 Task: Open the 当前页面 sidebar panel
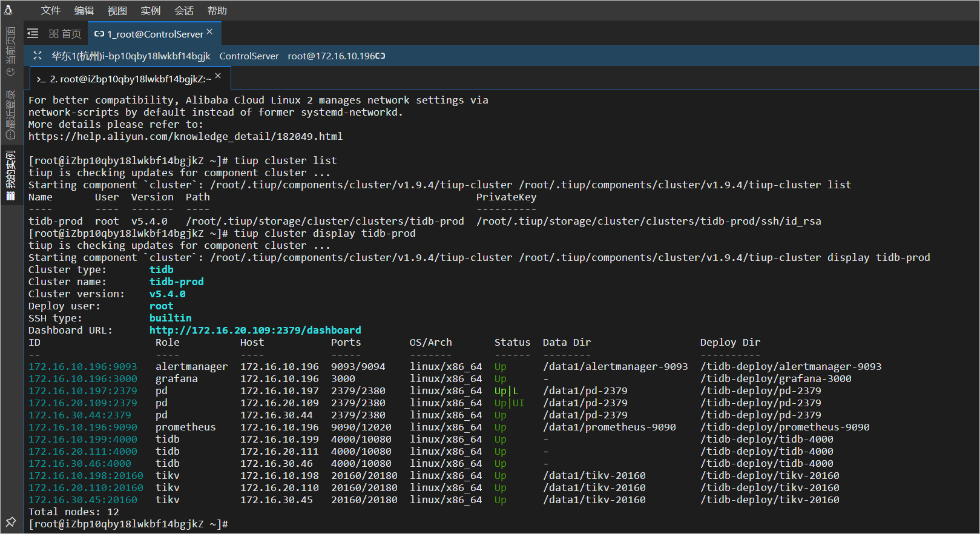(10, 51)
